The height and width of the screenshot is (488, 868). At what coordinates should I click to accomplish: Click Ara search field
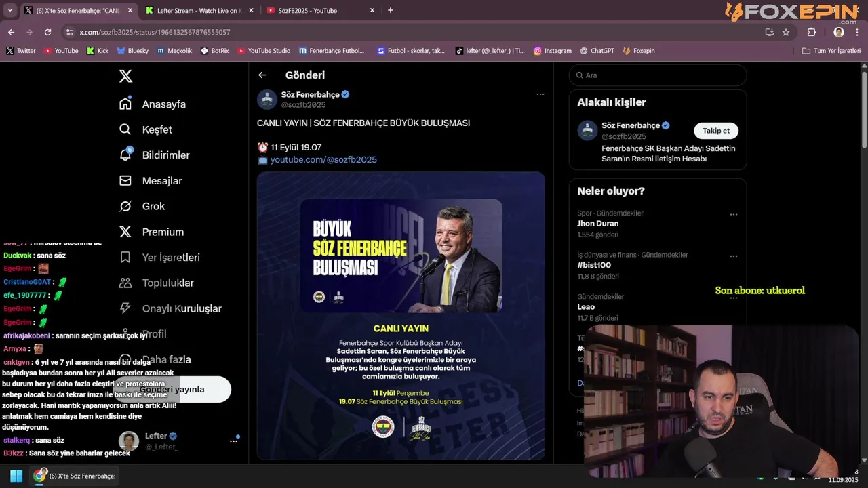[658, 75]
